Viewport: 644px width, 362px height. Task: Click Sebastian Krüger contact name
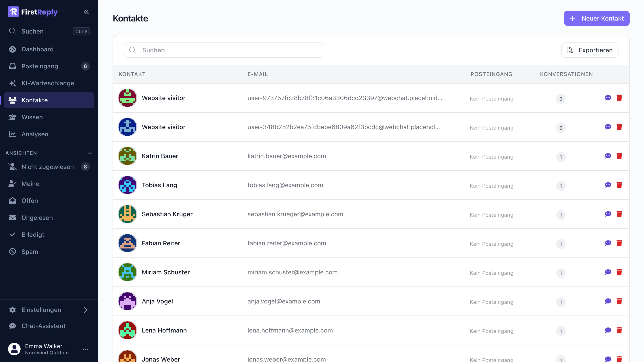click(167, 214)
